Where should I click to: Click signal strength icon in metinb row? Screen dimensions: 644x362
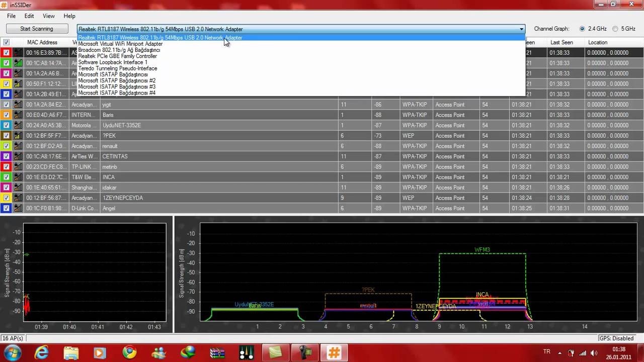18,167
